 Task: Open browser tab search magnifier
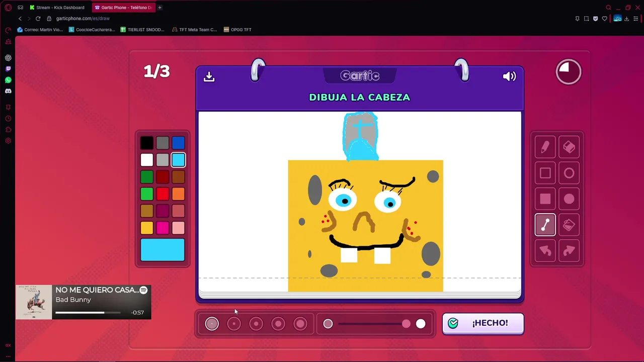click(x=608, y=8)
